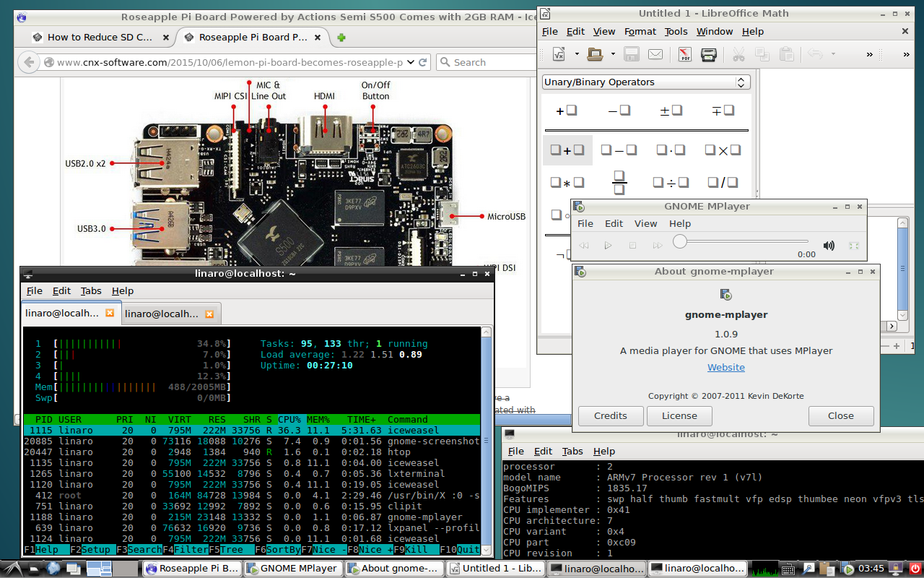924x578 pixels.
Task: Click the Untitled 1 - Lib... taskbar entry
Action: click(x=494, y=569)
